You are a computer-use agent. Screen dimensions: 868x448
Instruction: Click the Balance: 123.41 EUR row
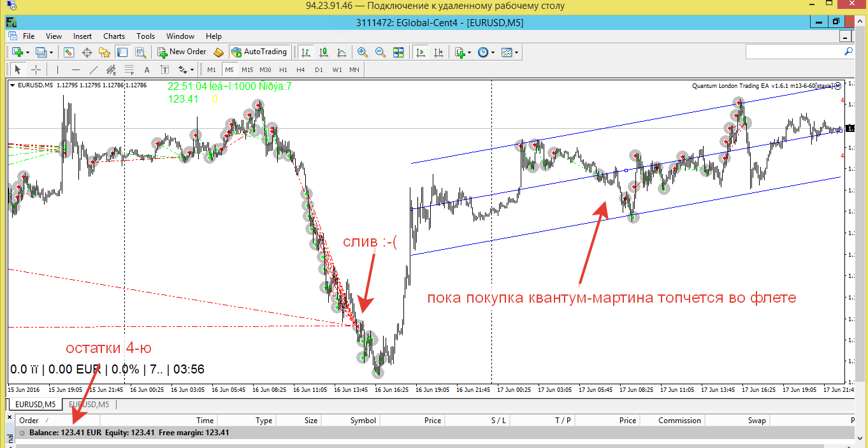pos(435,433)
